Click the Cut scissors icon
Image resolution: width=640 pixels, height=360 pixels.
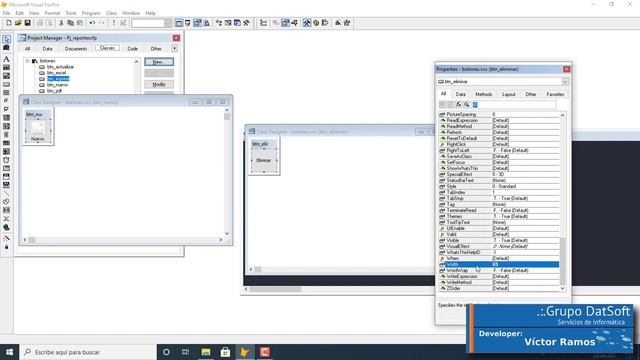click(x=61, y=23)
